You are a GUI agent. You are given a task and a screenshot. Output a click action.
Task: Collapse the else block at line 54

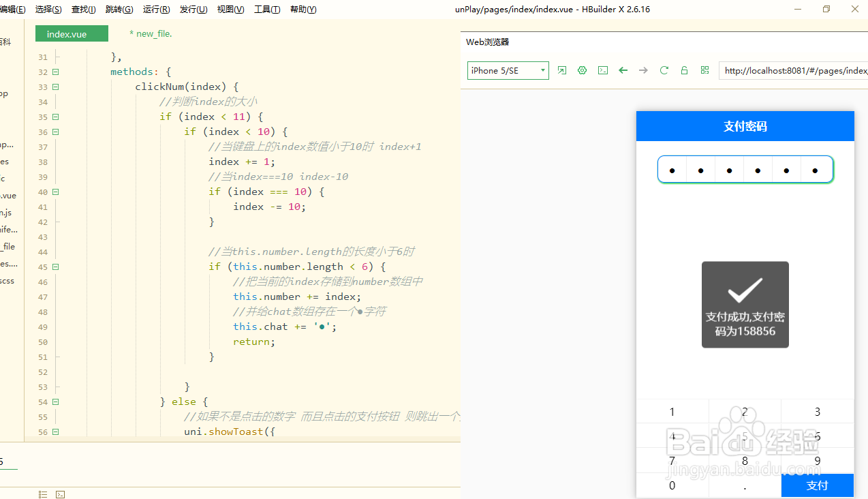[56, 402]
